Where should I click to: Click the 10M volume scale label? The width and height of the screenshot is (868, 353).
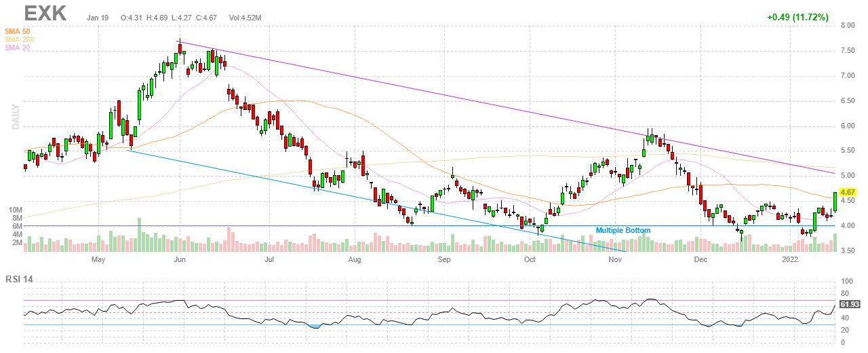[16, 210]
